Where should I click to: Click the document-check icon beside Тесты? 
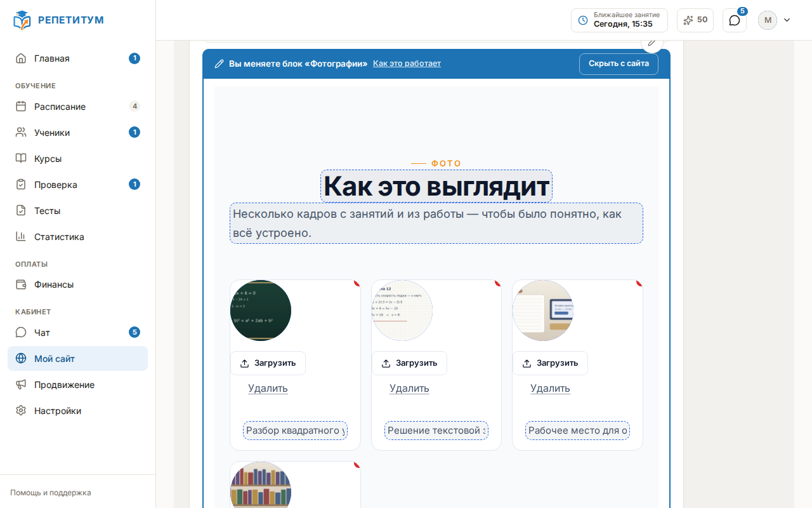(x=21, y=211)
